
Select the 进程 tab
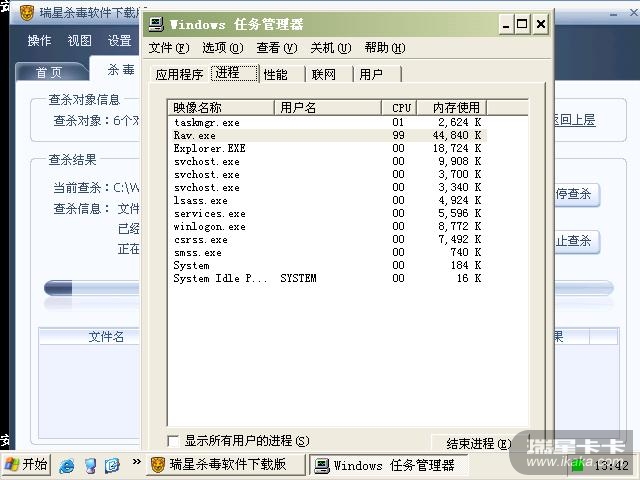tap(235, 73)
